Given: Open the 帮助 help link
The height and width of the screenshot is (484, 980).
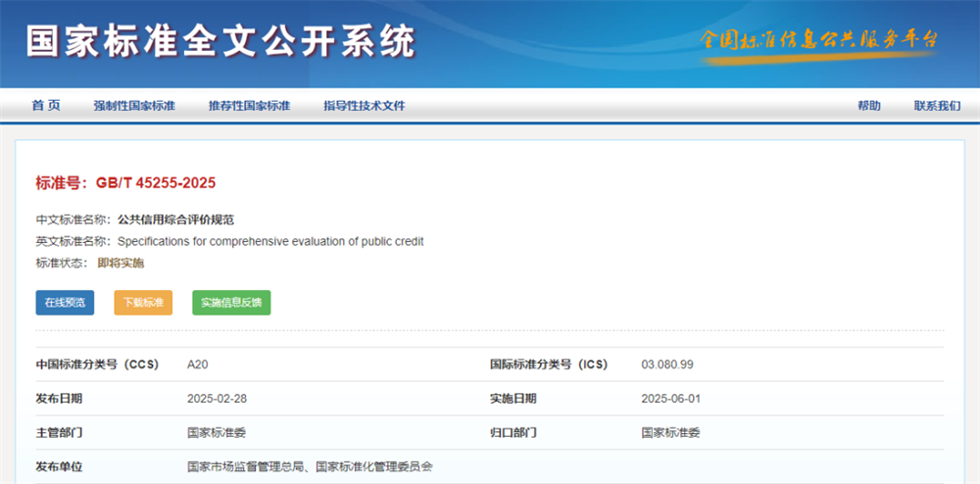Looking at the screenshot, I should point(868,106).
